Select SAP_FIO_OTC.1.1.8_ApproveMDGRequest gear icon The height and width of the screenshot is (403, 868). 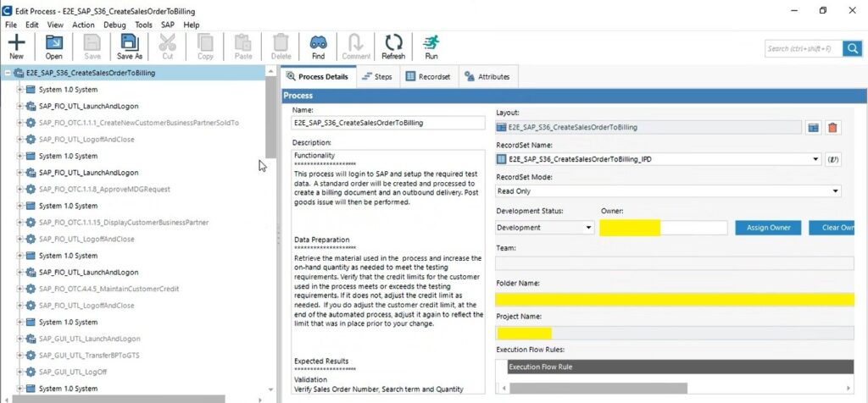[31, 189]
